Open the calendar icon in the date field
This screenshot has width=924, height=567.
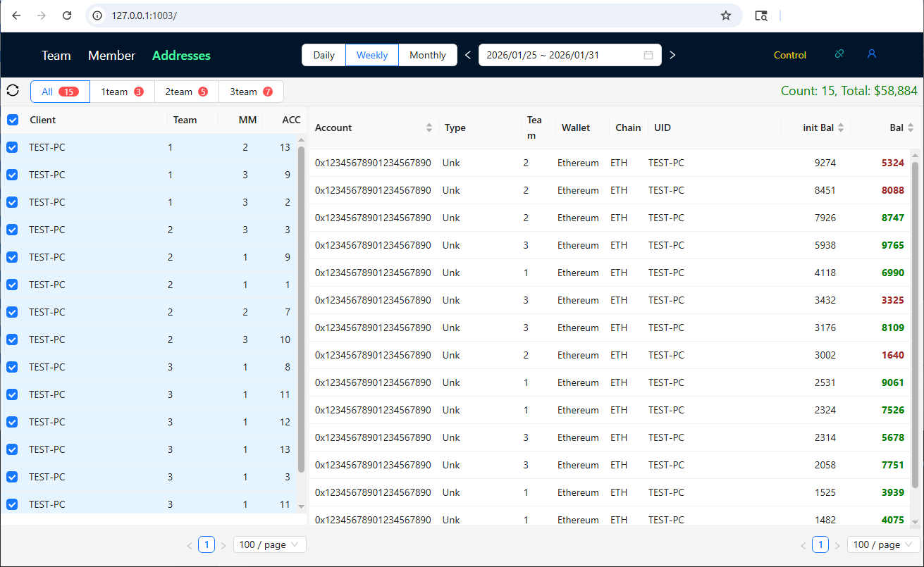pos(648,54)
